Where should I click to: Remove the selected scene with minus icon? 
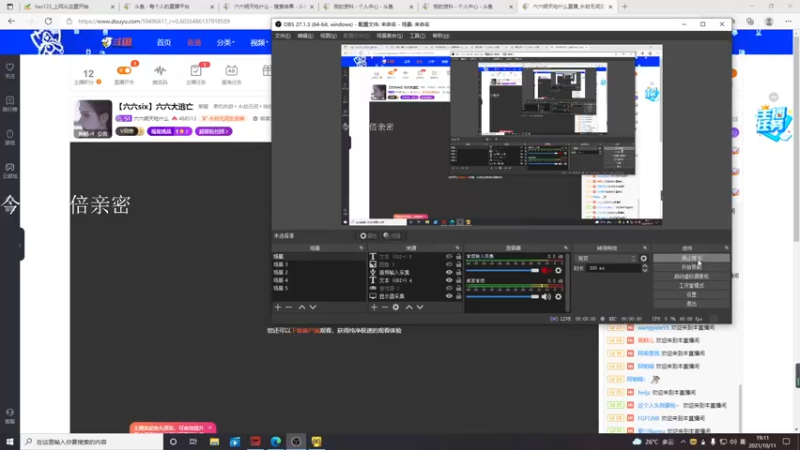click(289, 307)
